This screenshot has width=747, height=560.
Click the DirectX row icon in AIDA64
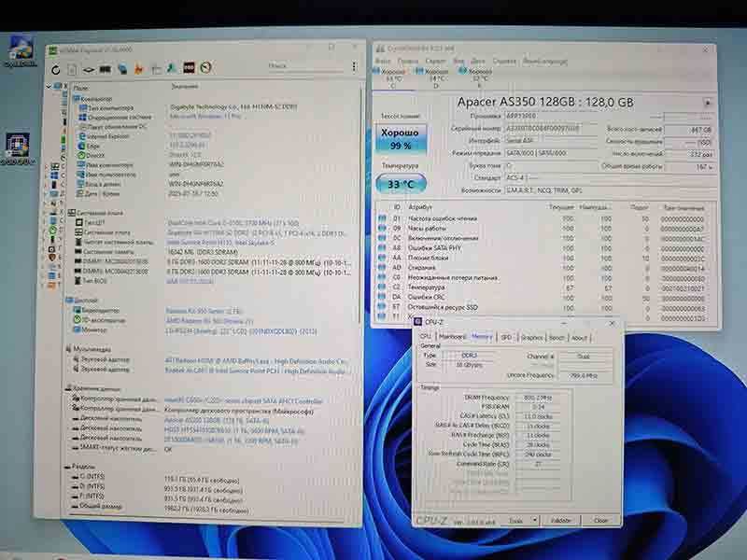coord(82,155)
